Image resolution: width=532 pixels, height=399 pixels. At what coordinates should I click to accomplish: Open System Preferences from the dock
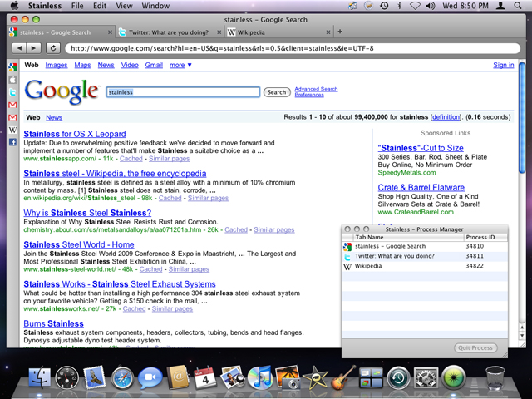pyautogui.click(x=426, y=377)
